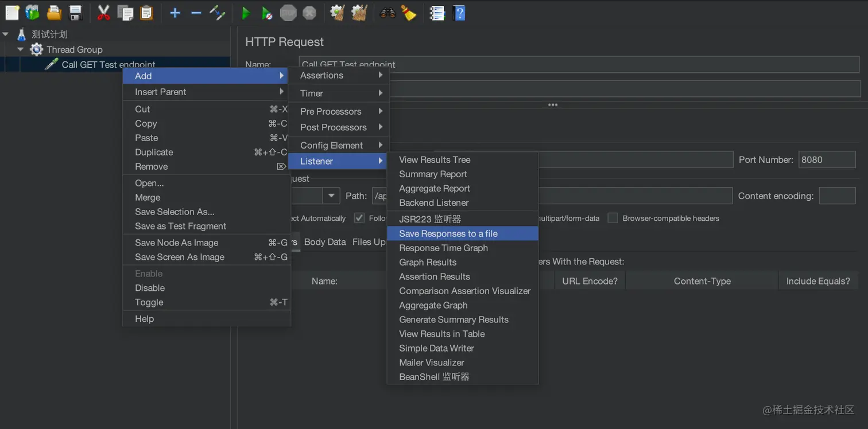Choose View Results Tree listener
868x429 pixels.
434,160
